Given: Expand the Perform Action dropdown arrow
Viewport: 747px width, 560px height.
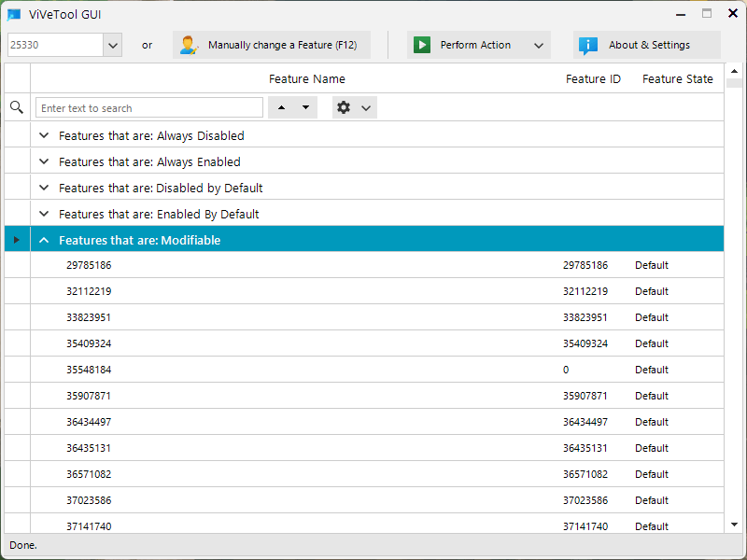Looking at the screenshot, I should click(539, 45).
